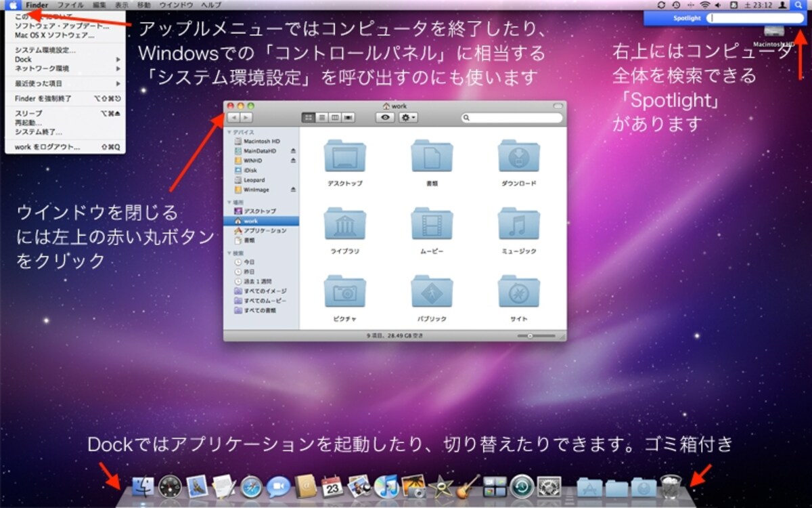Open the 編集 menu
812x508 pixels.
click(x=99, y=5)
